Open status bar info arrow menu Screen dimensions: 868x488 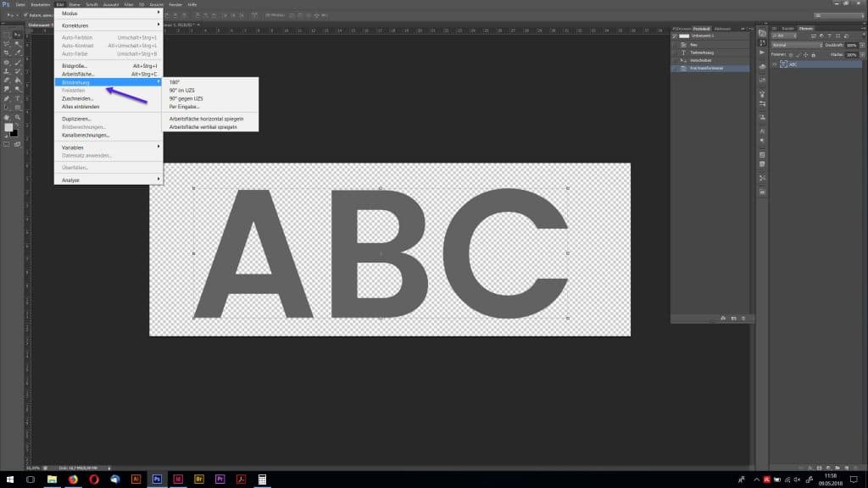[x=109, y=468]
